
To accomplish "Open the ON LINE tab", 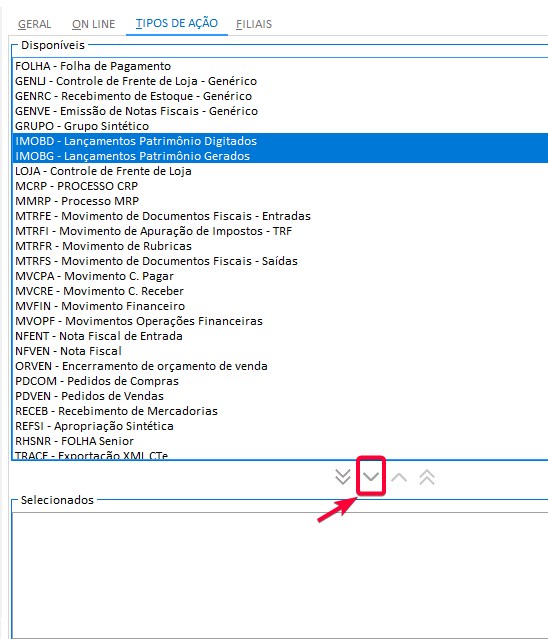I will click(x=94, y=24).
